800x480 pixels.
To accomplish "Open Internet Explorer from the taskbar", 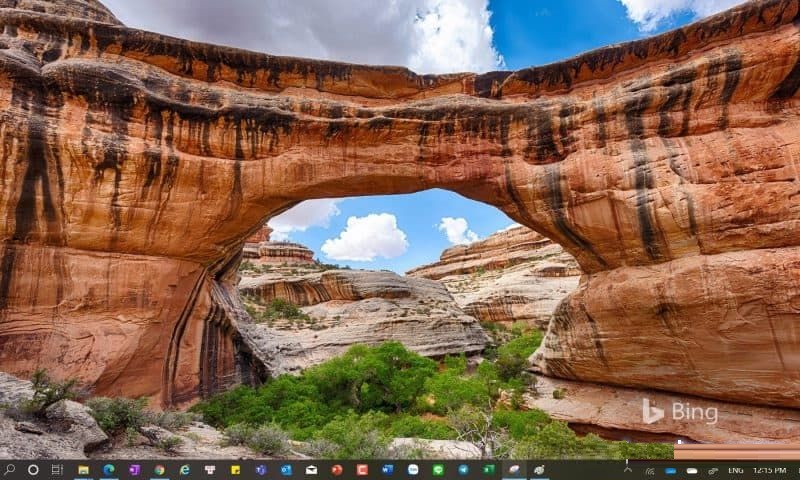I will tap(185, 470).
